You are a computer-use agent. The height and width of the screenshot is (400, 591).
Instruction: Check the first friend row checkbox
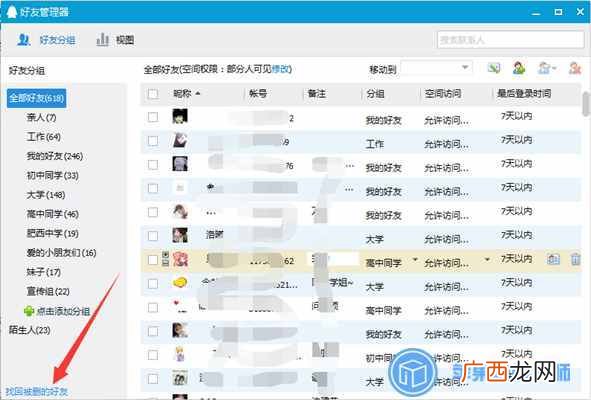pos(153,117)
